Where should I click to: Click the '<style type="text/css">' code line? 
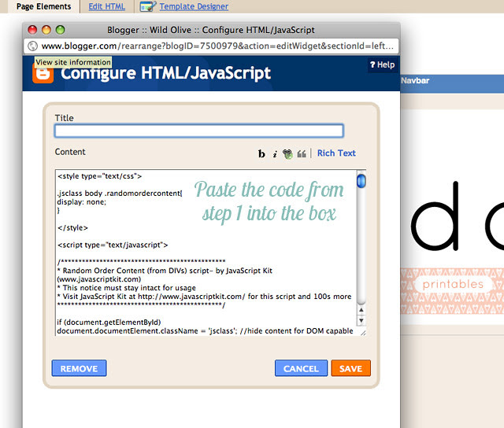(x=100, y=176)
